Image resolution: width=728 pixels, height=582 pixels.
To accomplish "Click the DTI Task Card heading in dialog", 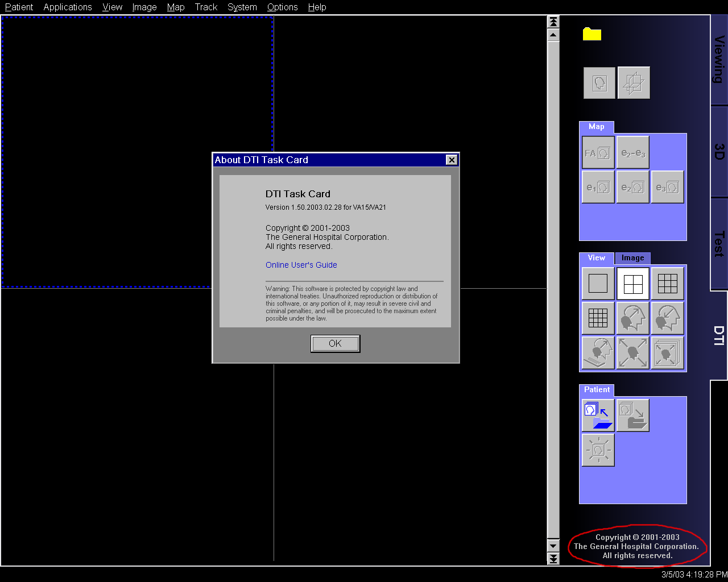I will (298, 194).
